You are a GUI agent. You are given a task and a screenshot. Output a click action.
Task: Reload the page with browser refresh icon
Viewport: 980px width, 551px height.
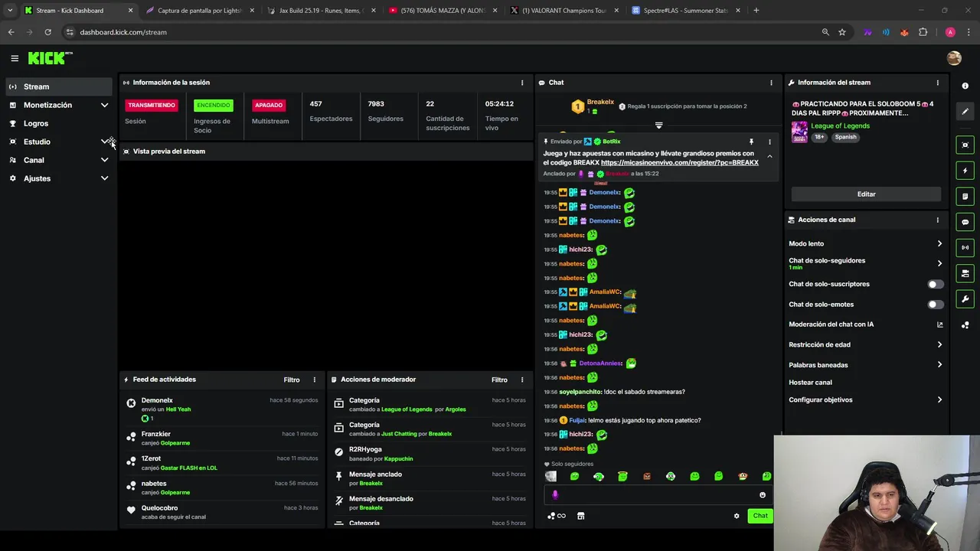47,32
